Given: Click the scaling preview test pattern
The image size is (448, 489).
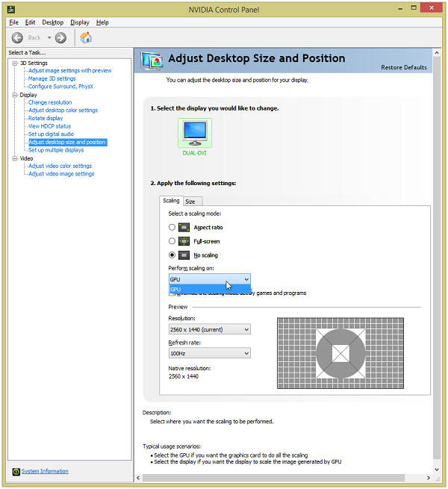Looking at the screenshot, I should point(340,353).
